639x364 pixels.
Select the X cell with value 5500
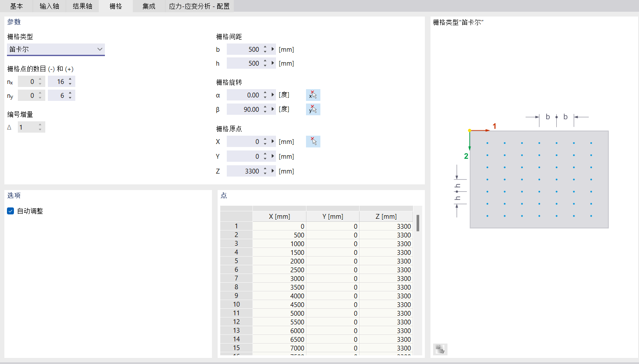click(279, 322)
